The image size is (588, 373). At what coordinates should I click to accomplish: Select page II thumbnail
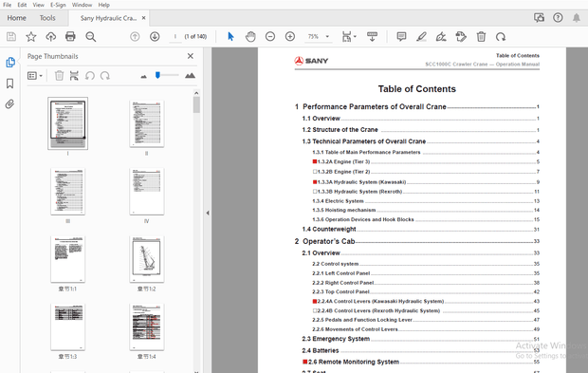pos(147,123)
